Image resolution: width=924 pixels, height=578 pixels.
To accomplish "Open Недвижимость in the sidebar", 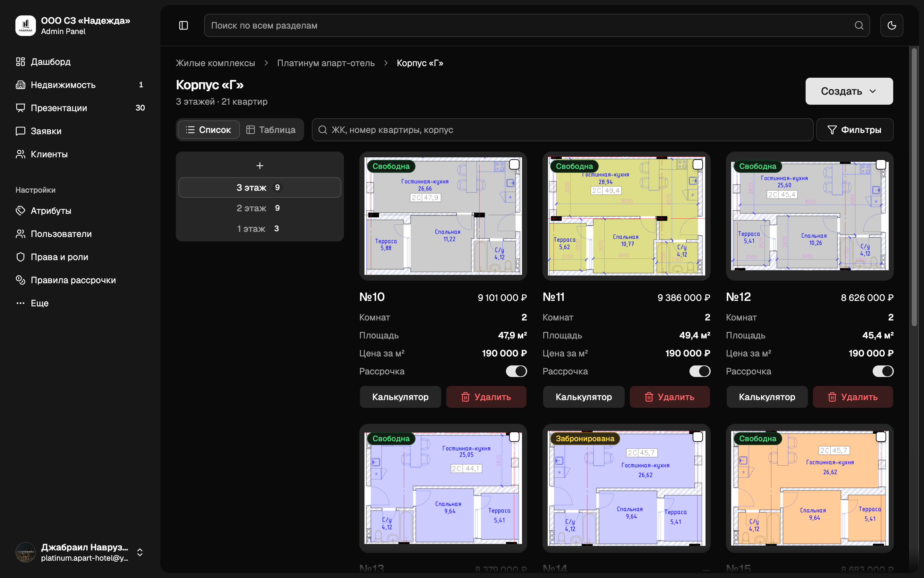I will pyautogui.click(x=80, y=85).
